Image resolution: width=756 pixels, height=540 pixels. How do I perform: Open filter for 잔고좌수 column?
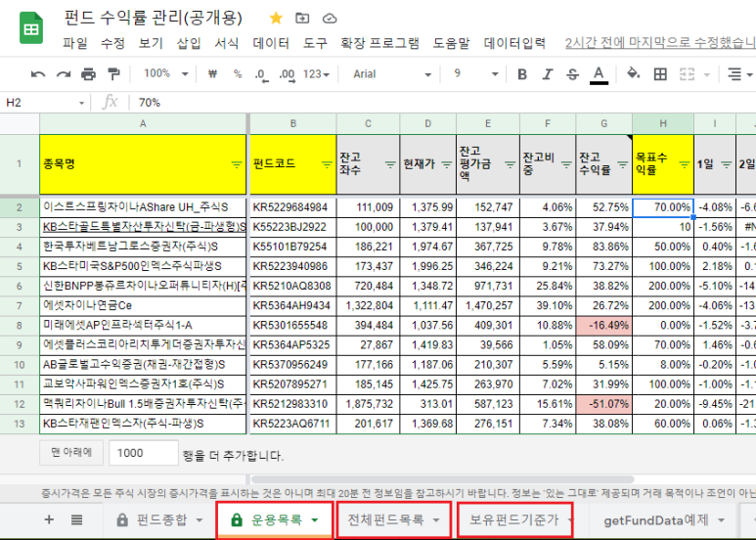click(390, 164)
